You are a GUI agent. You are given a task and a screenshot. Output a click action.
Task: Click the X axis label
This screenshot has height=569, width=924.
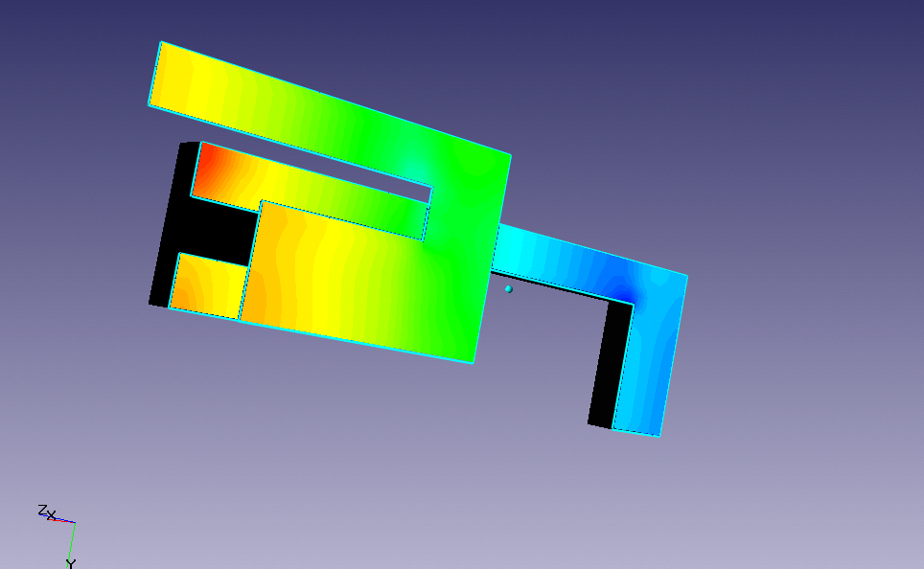point(51,515)
